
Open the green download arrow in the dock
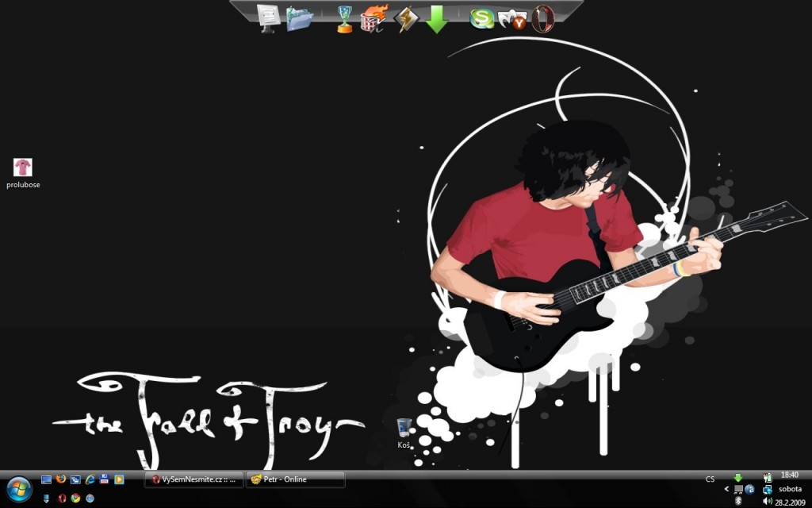437,20
